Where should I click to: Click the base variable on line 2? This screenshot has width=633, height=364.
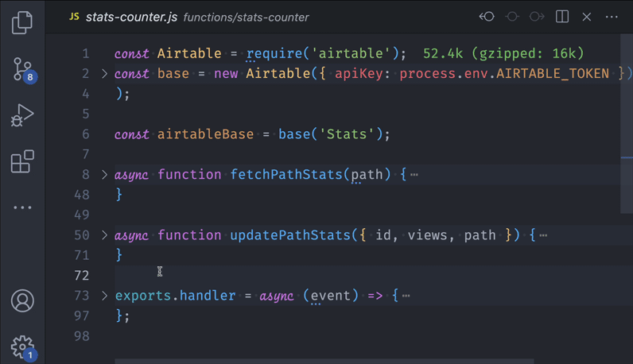pos(173,73)
